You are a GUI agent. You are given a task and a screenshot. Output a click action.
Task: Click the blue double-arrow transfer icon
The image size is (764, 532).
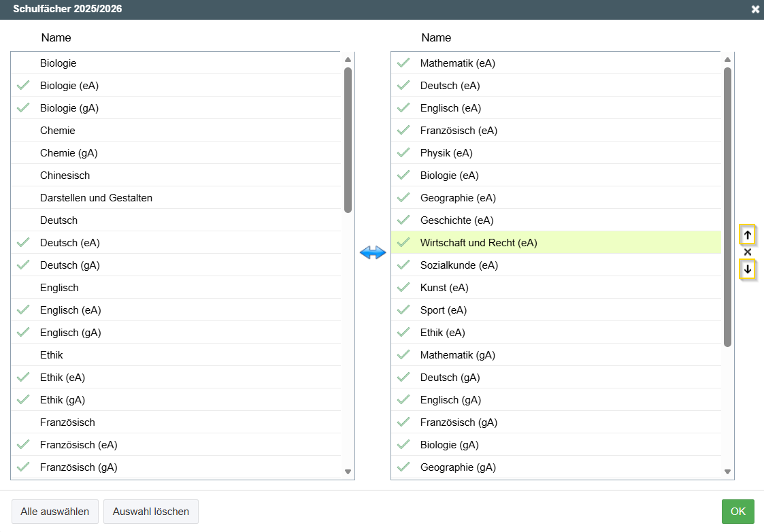(373, 252)
